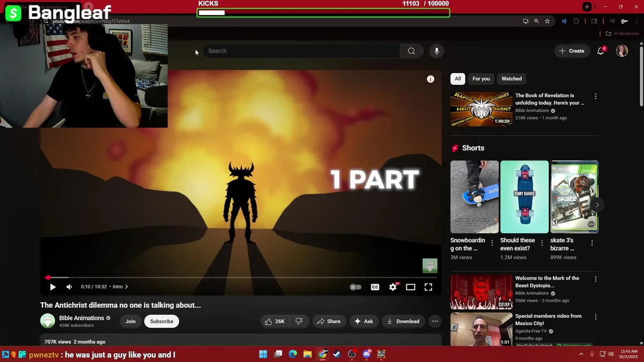Screen dimensions: 644x362
Task: Open the media controls music-note icon
Action: click(612, 21)
